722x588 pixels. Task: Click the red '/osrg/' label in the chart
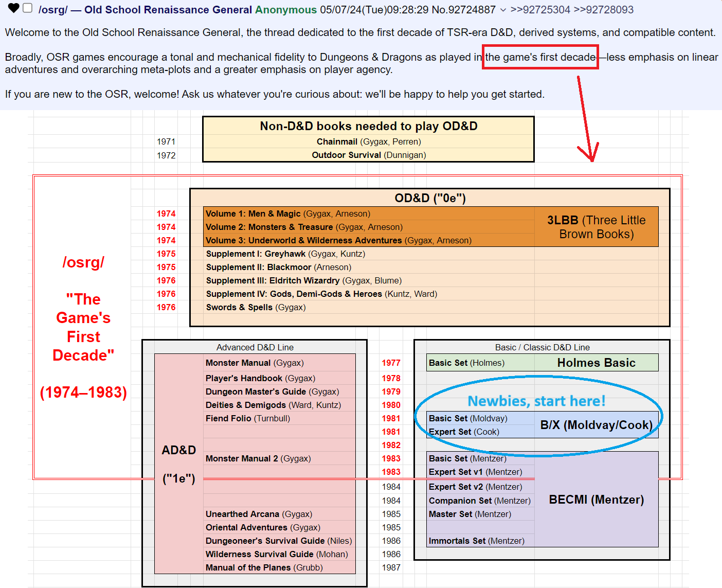coord(83,262)
